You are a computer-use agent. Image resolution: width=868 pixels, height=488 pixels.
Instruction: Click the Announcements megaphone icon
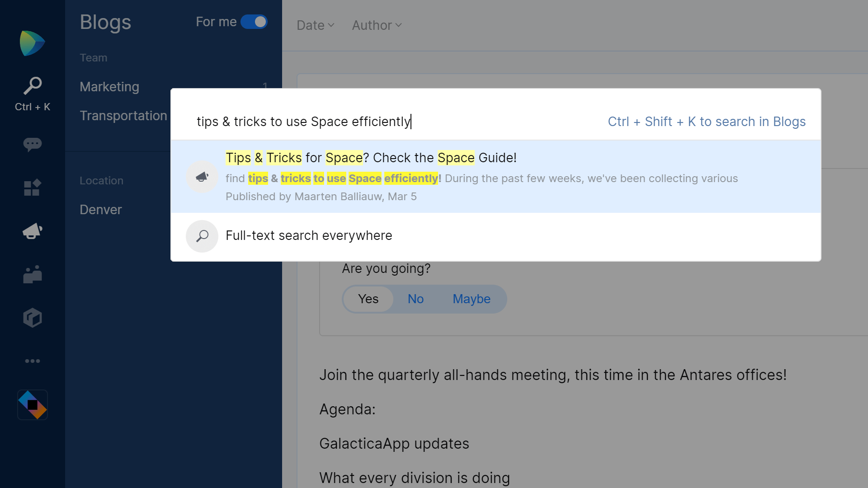click(32, 231)
